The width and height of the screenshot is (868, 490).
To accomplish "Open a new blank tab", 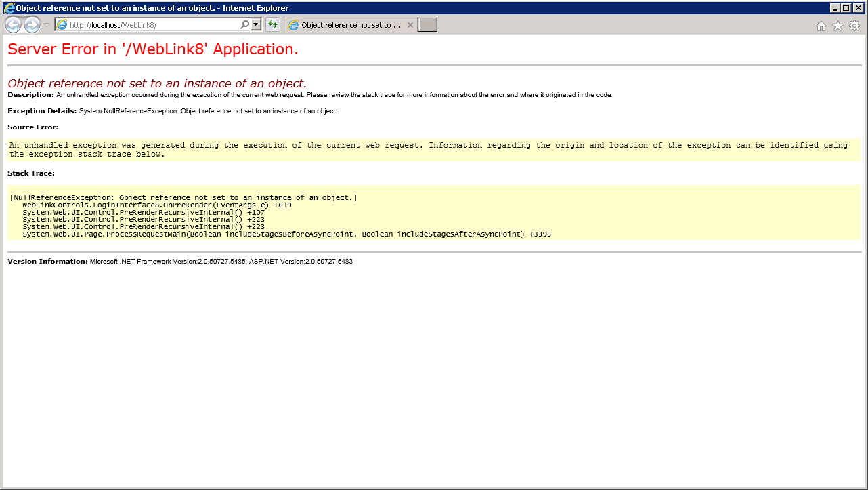I will pyautogui.click(x=427, y=25).
